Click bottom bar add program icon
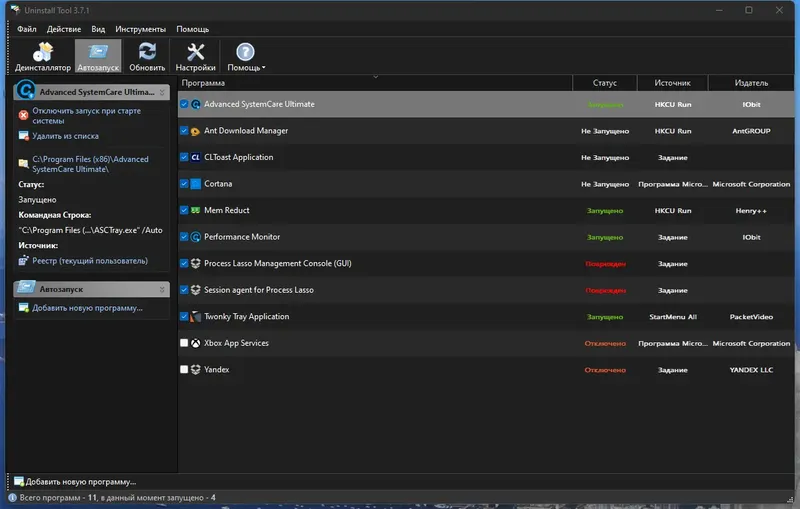Image resolution: width=800 pixels, height=509 pixels. tap(19, 481)
